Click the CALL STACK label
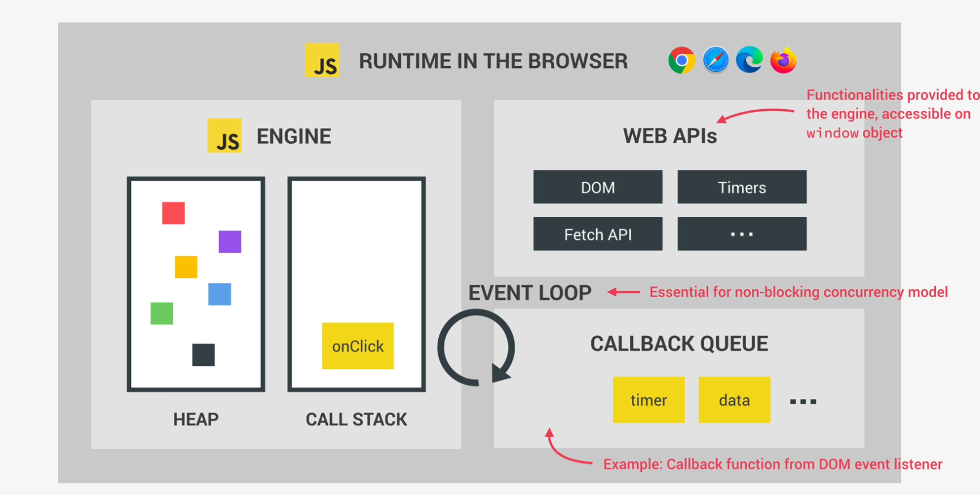The width and height of the screenshot is (980, 495). coord(356,419)
